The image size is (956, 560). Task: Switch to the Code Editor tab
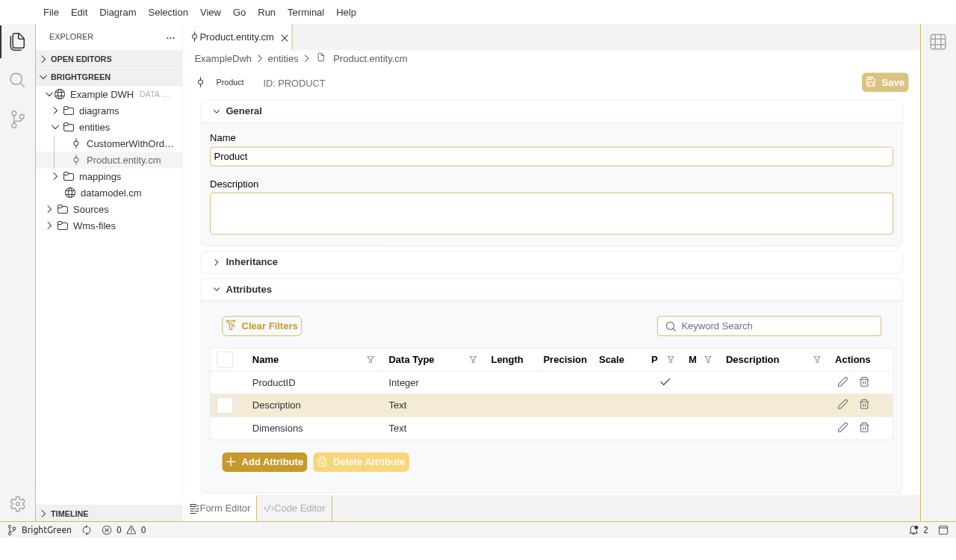tap(294, 508)
